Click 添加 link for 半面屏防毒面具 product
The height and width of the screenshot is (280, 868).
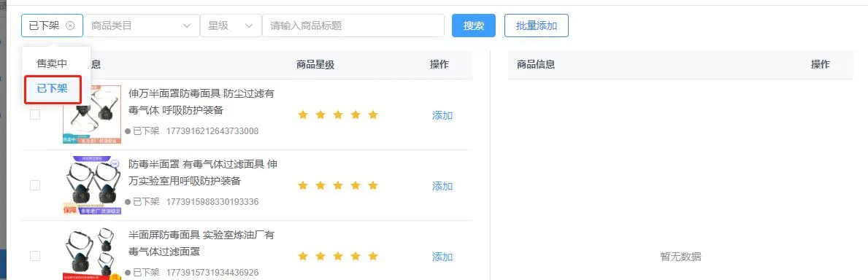pos(442,257)
